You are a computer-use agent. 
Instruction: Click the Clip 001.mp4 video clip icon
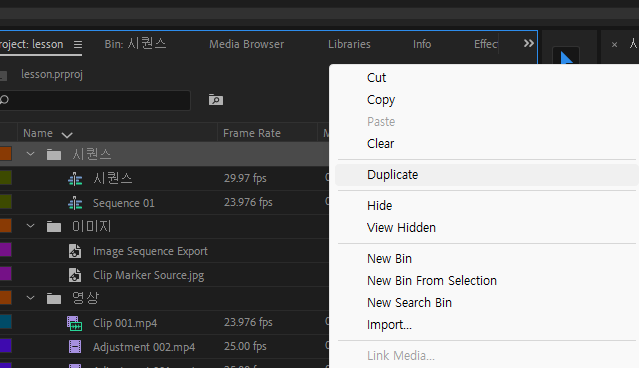(75, 323)
